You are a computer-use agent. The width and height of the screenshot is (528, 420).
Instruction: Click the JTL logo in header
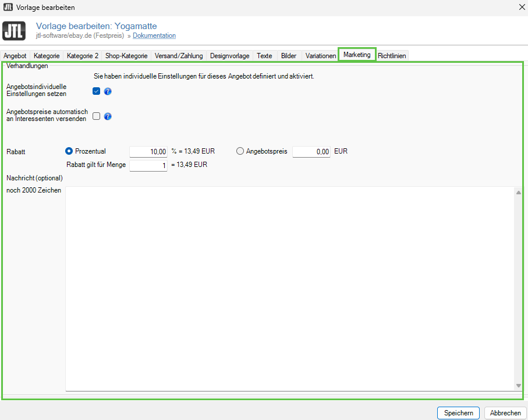[15, 31]
